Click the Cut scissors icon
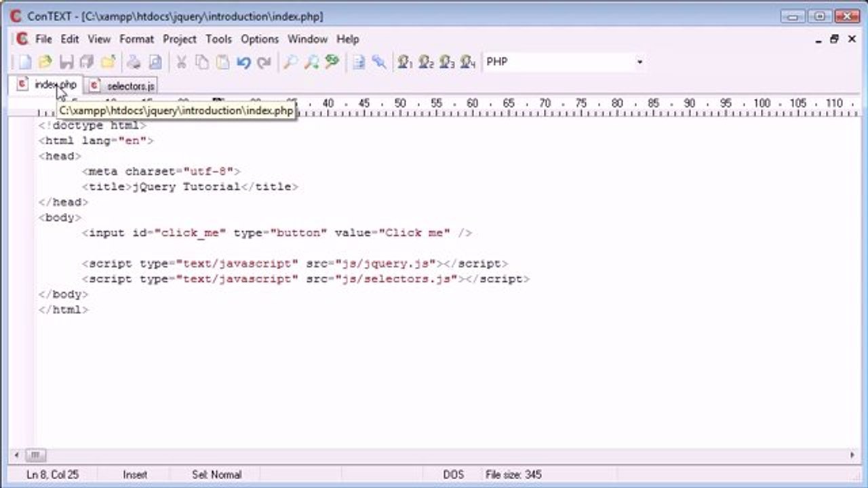Image resolution: width=868 pixels, height=488 pixels. pos(182,62)
